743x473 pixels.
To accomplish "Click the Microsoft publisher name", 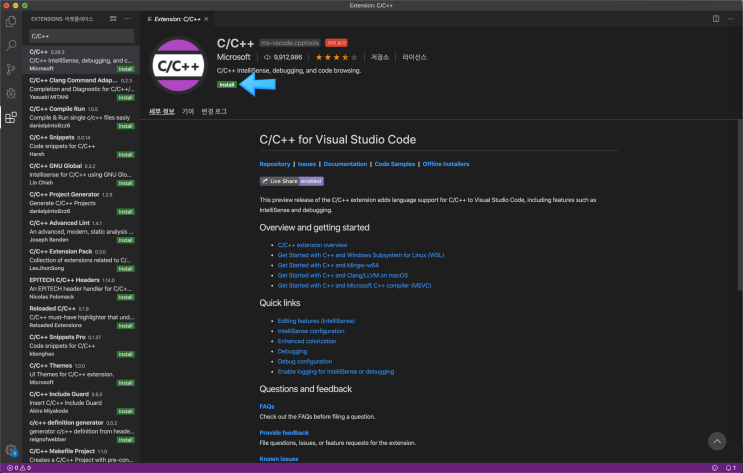I will pos(234,57).
